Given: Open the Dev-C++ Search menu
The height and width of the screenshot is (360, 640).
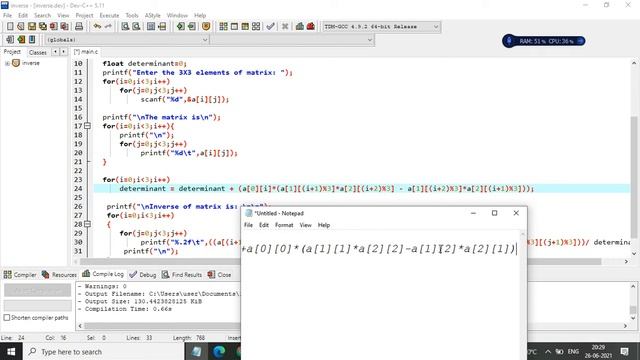Looking at the screenshot, I should [x=42, y=16].
